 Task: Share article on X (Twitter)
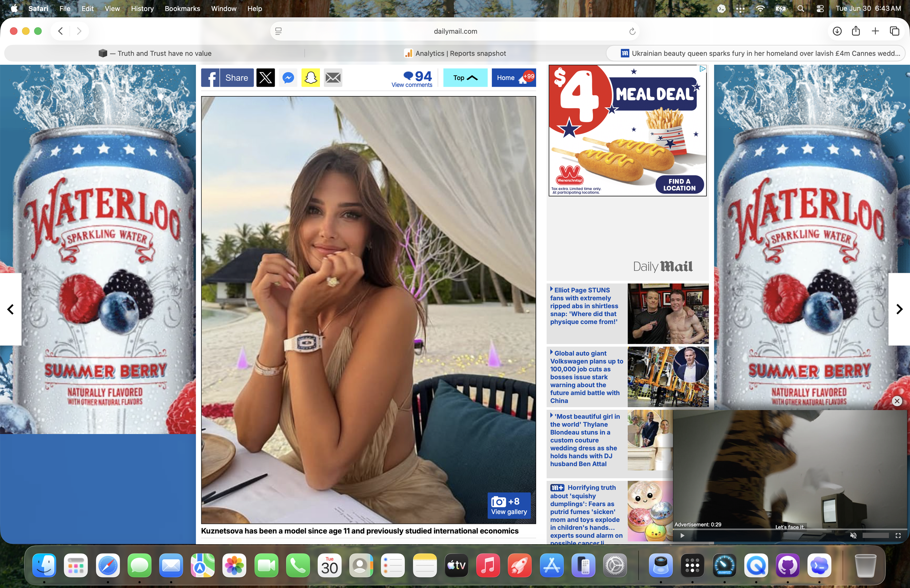[x=265, y=78]
